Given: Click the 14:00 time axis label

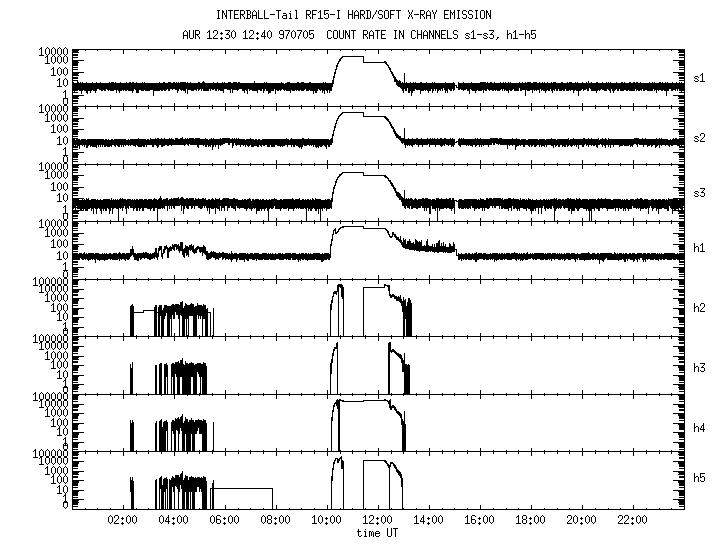Looking at the screenshot, I should (428, 520).
